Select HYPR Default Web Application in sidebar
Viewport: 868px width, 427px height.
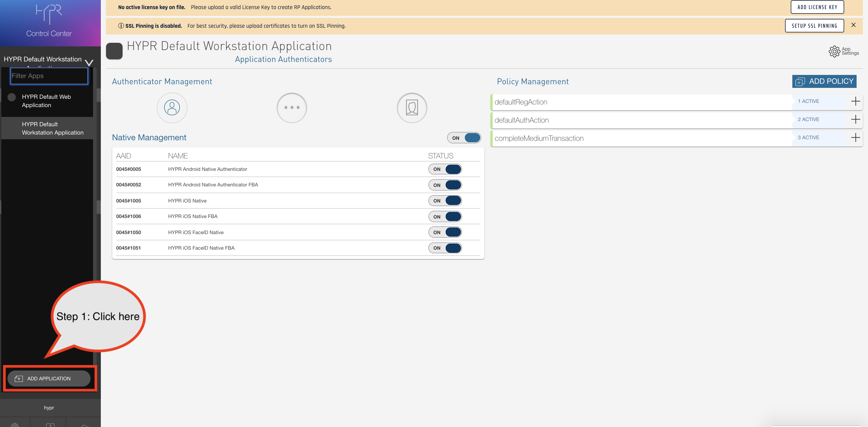[46, 101]
